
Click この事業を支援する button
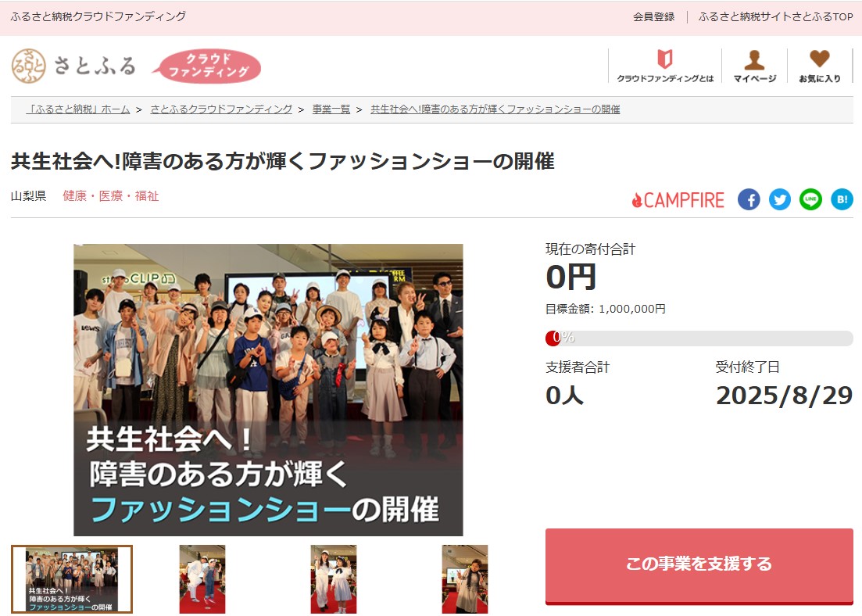pyautogui.click(x=699, y=566)
